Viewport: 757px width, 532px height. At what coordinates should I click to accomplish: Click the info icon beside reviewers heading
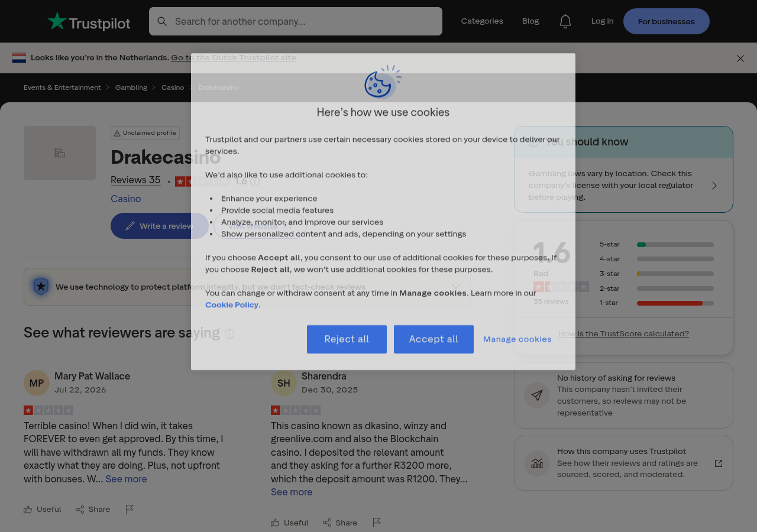pos(229,334)
